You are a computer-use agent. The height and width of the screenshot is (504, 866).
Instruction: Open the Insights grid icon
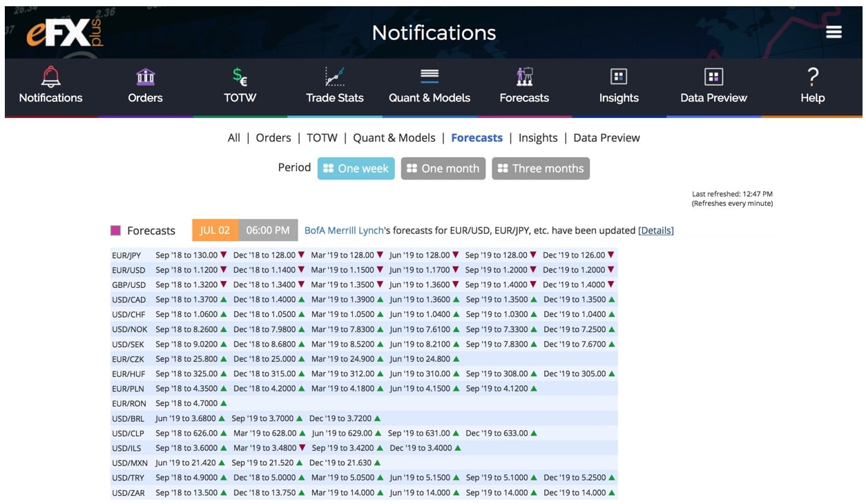pos(619,77)
